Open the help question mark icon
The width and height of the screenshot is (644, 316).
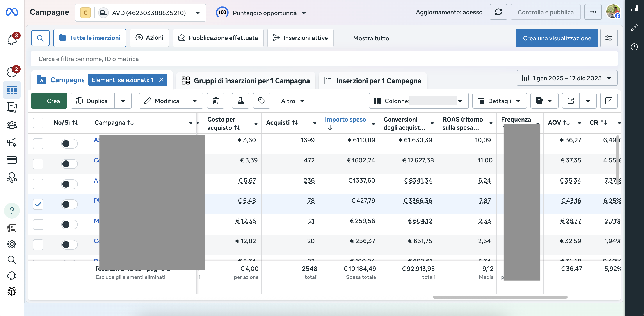pos(12,210)
